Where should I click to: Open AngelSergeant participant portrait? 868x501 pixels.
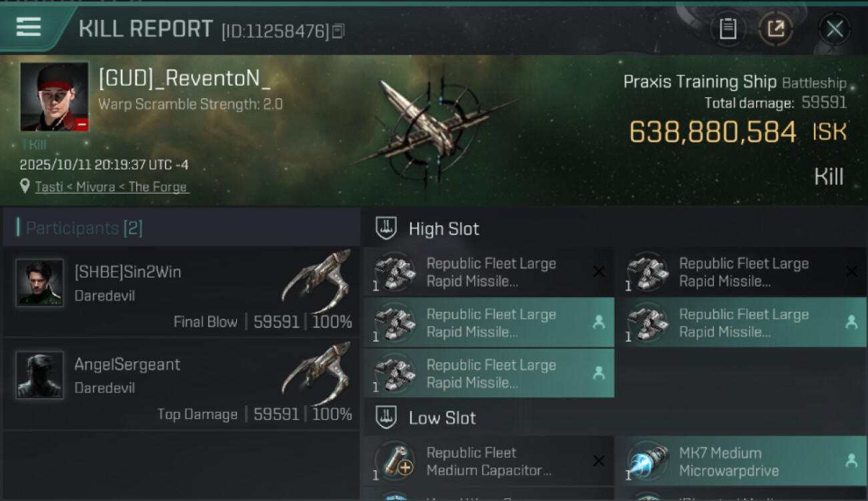[x=40, y=375]
